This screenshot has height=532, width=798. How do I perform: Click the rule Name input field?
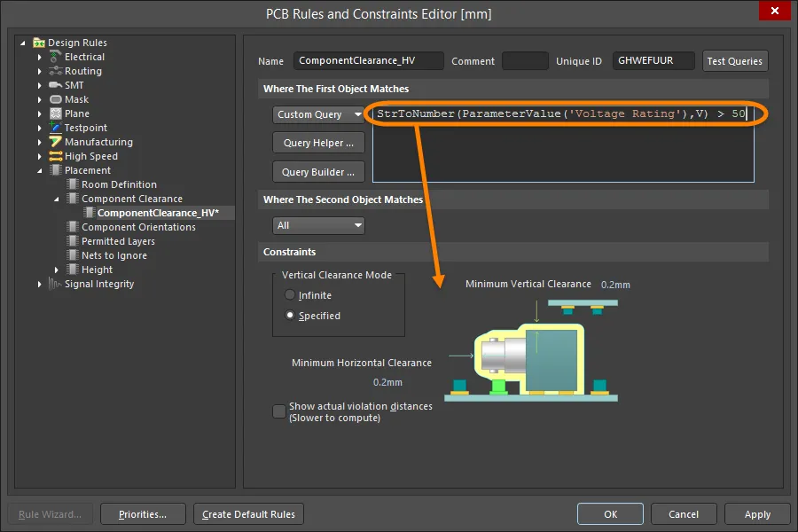[x=367, y=61]
